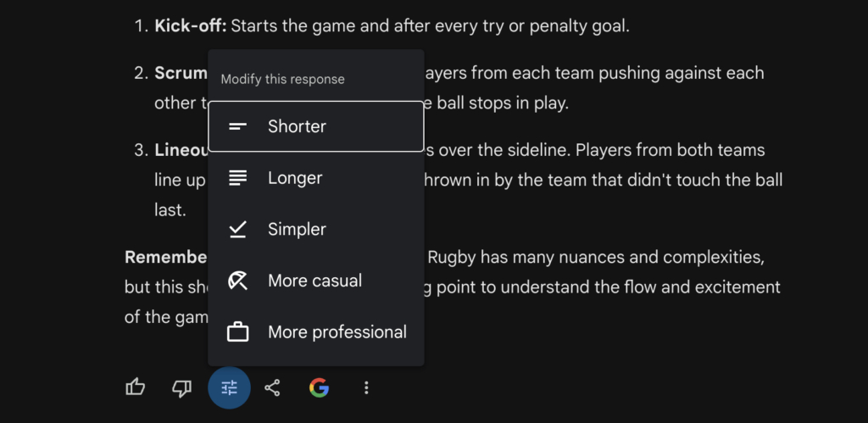This screenshot has width=868, height=423.
Task: Click the thumbs down bad response icon
Action: coord(181,388)
